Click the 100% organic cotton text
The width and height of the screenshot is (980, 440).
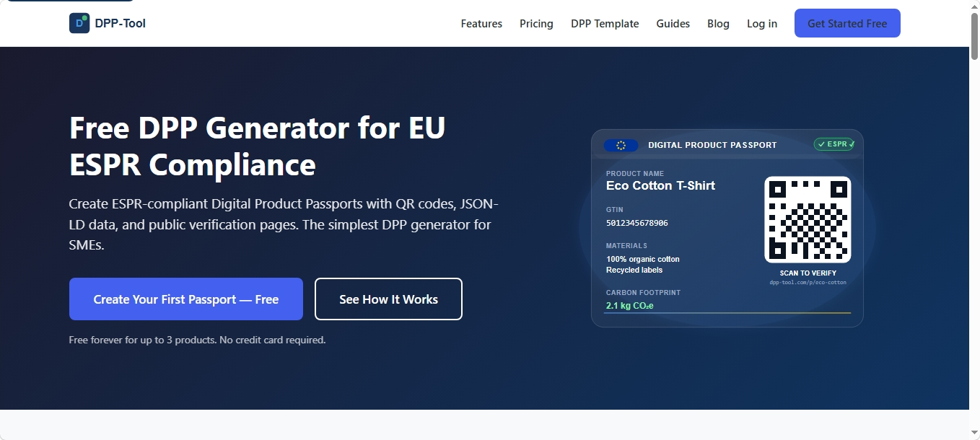pos(643,259)
